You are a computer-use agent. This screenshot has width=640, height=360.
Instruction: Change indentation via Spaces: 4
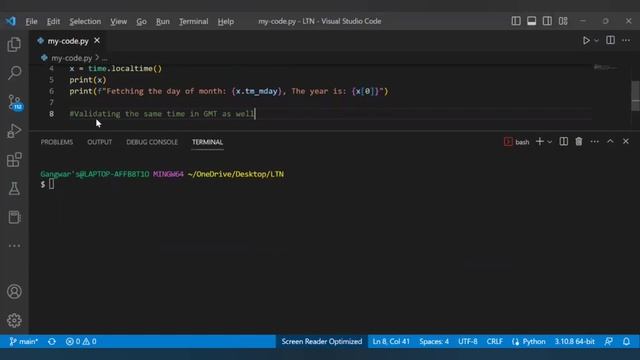point(434,341)
